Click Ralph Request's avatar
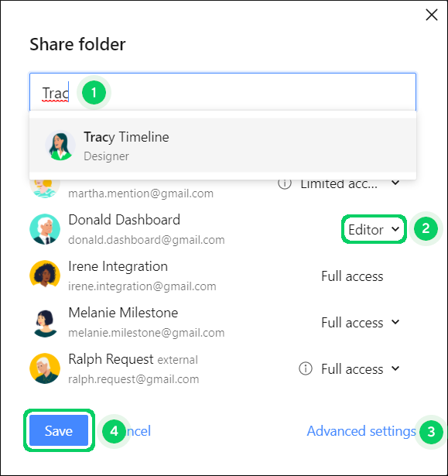Screen dimensions: 448x476 pyautogui.click(x=45, y=368)
